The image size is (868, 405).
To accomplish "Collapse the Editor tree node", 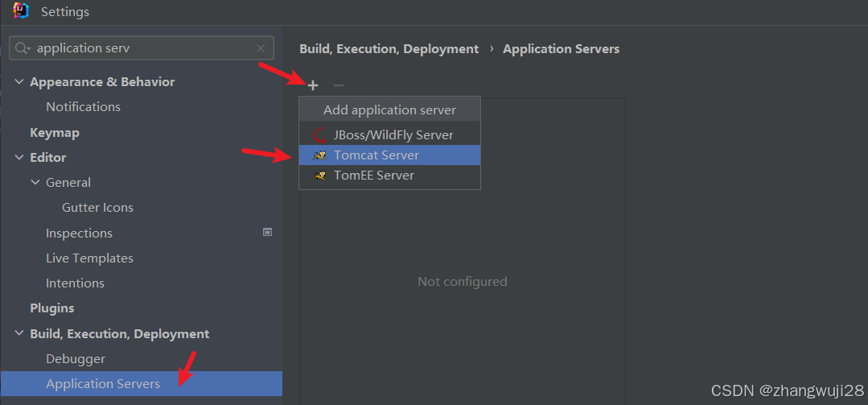I will pyautogui.click(x=19, y=158).
